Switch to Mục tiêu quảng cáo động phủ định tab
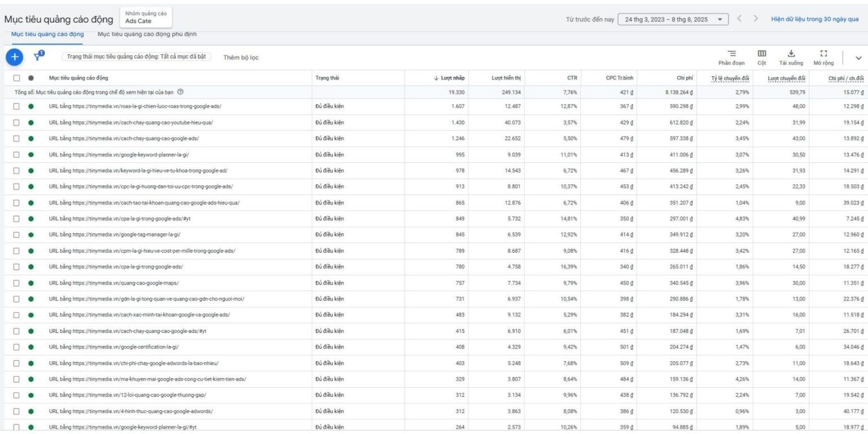Screen dimensions: 868x434 (x=147, y=34)
